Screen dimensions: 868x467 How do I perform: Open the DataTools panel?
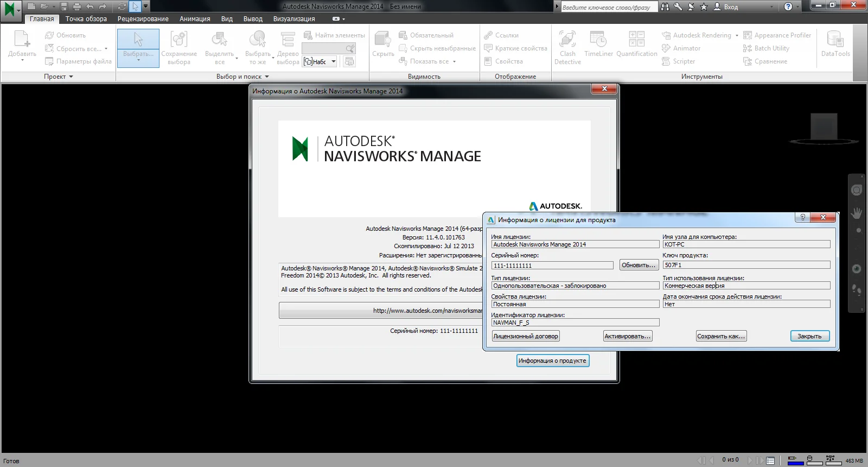pos(835,45)
